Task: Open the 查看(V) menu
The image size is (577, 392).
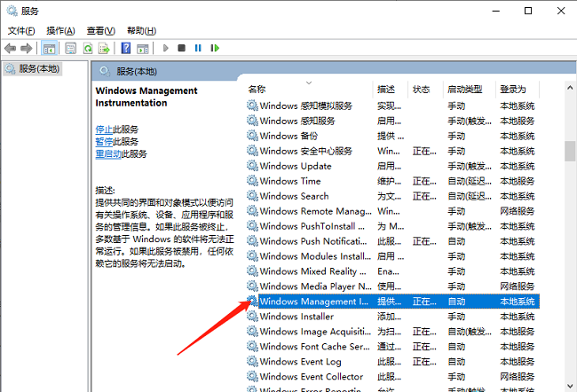Action: tap(101, 30)
